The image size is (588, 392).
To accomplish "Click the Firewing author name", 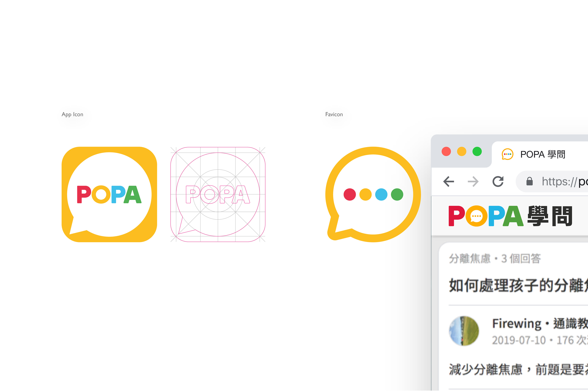I will point(517,324).
